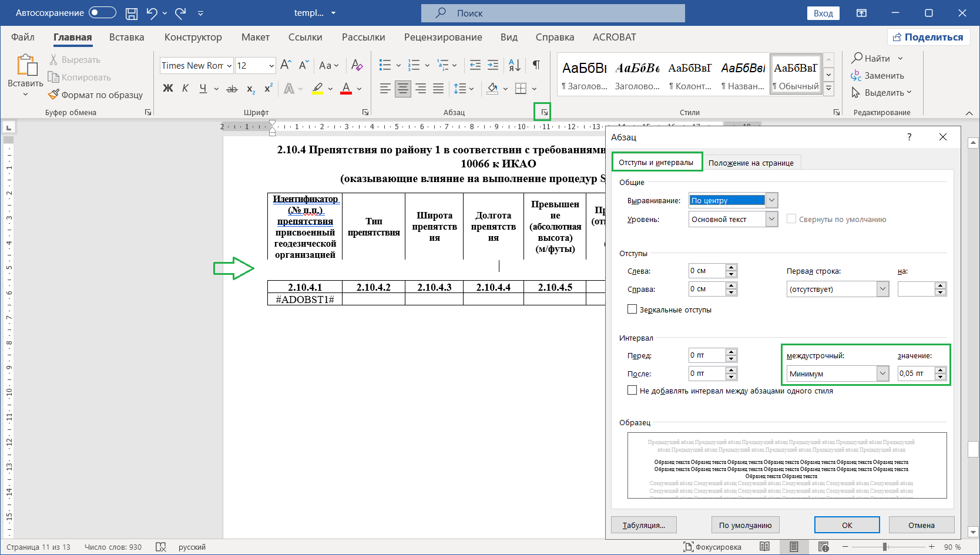Open the Выравнивание dropdown
Image resolution: width=980 pixels, height=555 pixels.
point(772,200)
